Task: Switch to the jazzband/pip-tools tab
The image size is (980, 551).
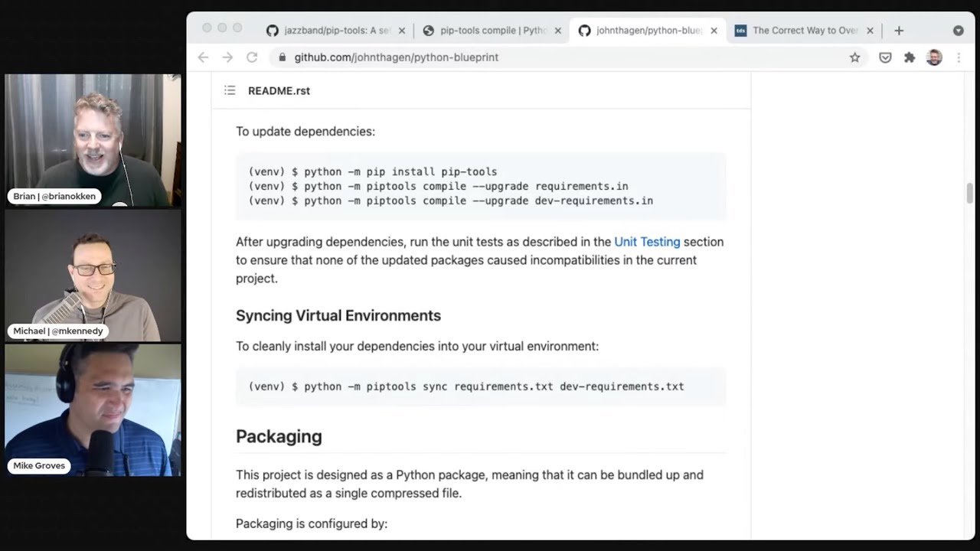Action: 329,31
